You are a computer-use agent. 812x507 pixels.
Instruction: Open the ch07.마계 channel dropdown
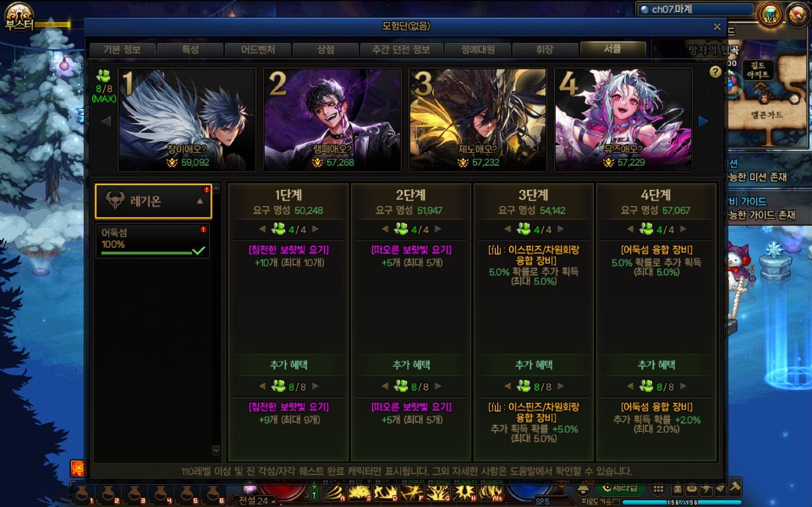(696, 10)
